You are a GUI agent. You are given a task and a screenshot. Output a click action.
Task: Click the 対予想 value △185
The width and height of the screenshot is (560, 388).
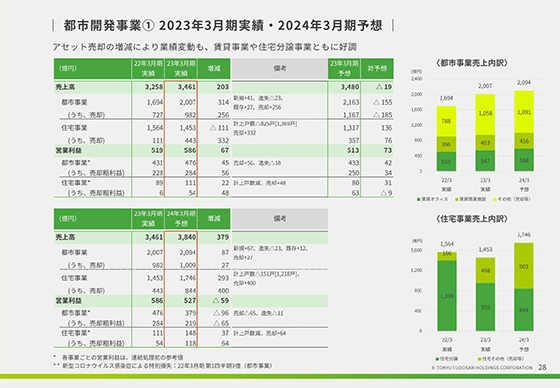(382, 115)
